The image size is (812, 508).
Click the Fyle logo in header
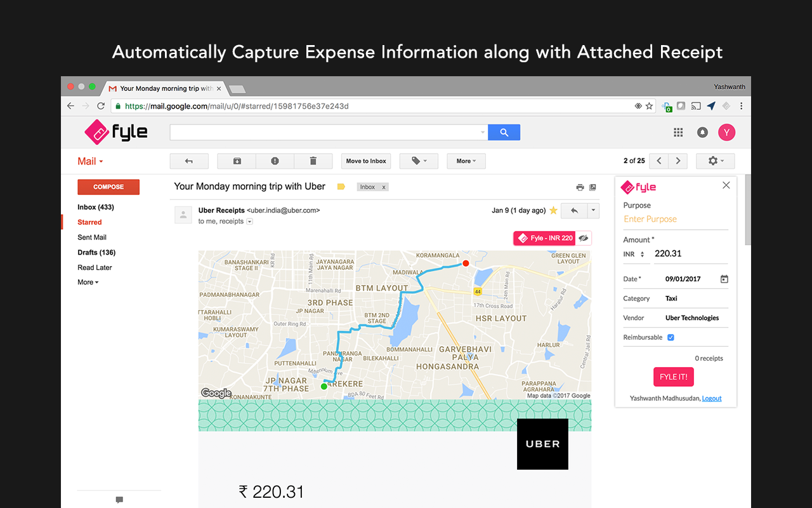116,132
